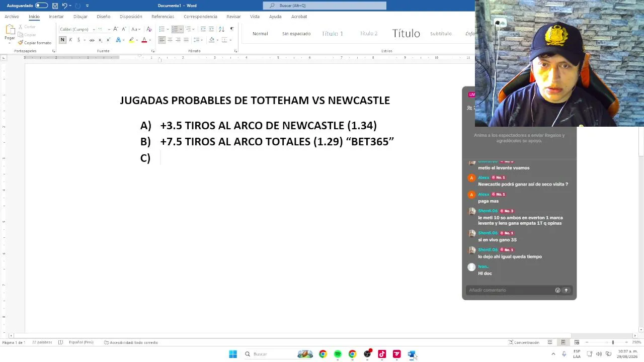Open Spotify from the taskbar

(x=338, y=354)
